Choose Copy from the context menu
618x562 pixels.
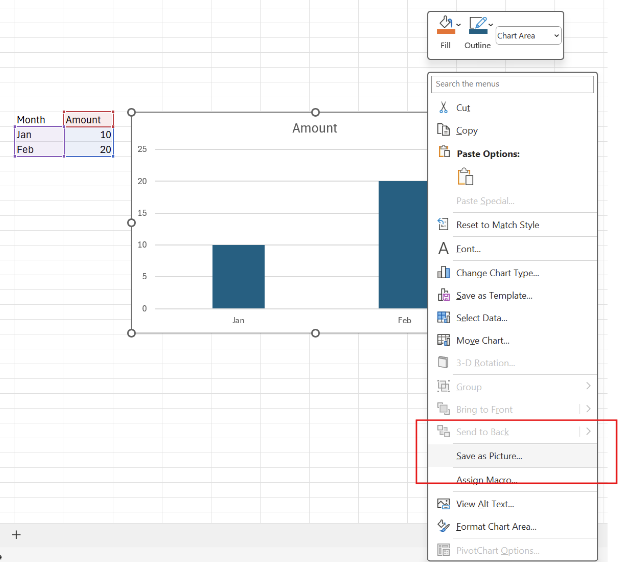pyautogui.click(x=467, y=131)
